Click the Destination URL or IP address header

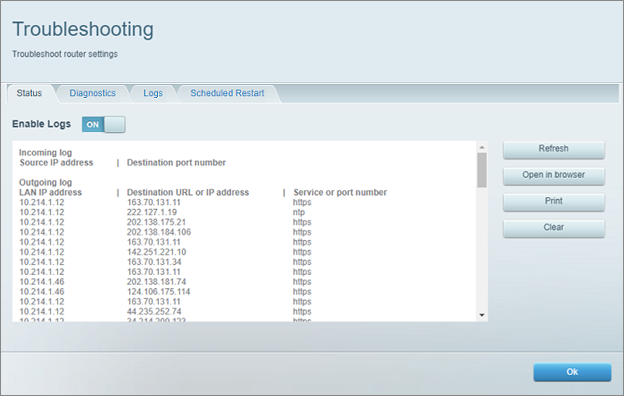[187, 192]
